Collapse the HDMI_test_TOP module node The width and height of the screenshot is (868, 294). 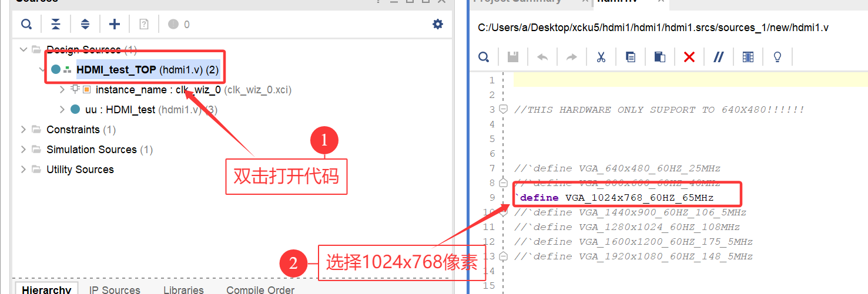click(43, 69)
